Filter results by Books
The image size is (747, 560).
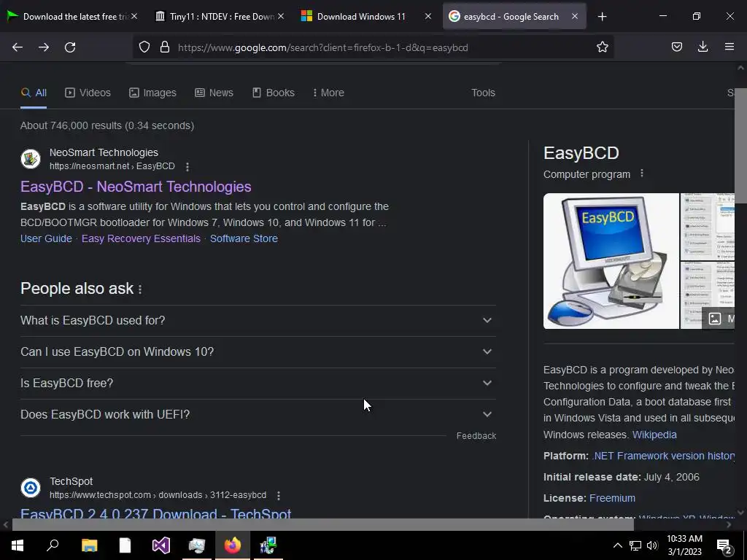273,93
